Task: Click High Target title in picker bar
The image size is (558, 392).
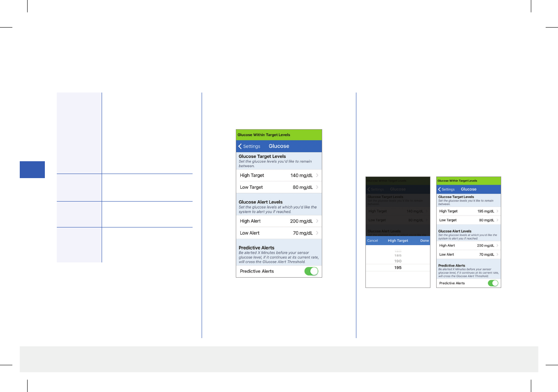Action: (398, 241)
